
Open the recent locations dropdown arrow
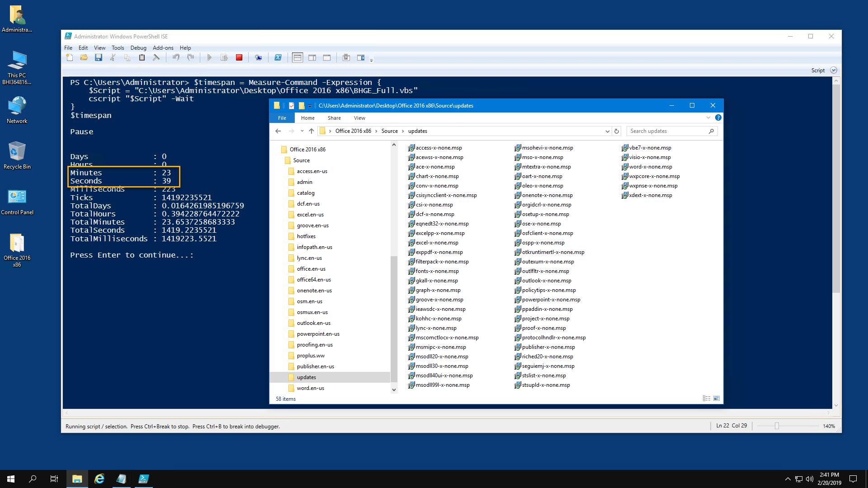(x=302, y=131)
